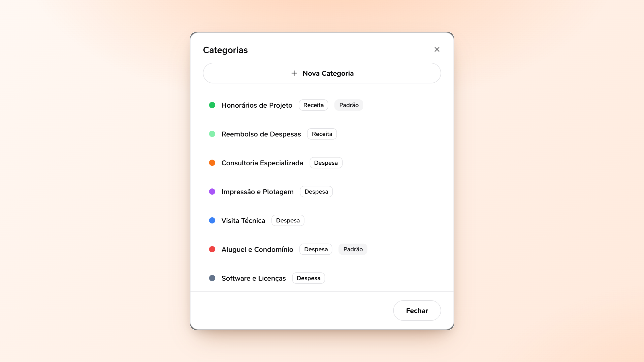Click the purple dot of Impressão e Plotagem

pyautogui.click(x=212, y=192)
